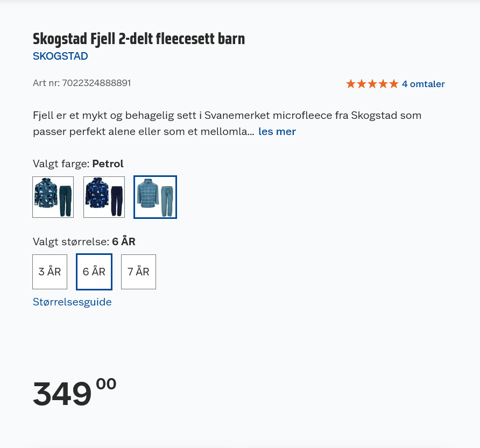480x448 pixels.
Task: Open the SKOGSTAD brand link
Action: [x=60, y=56]
